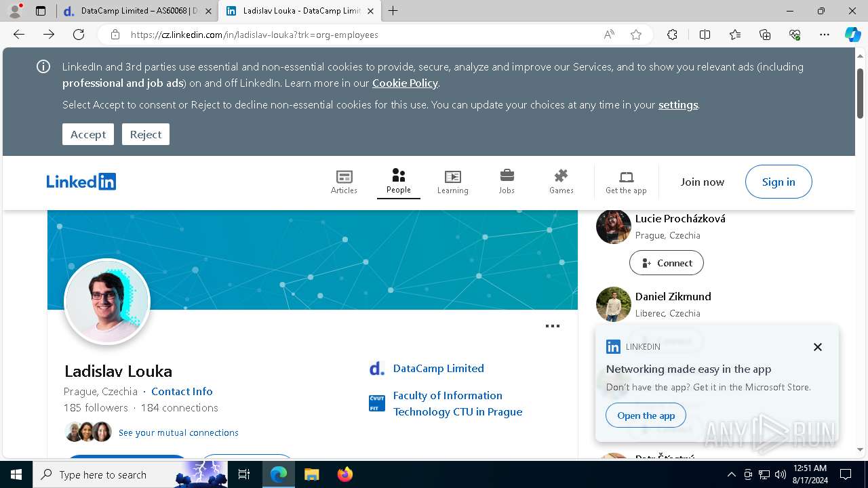Open the taskbar clock and date
Viewport: 868px width, 488px height.
pos(809,474)
